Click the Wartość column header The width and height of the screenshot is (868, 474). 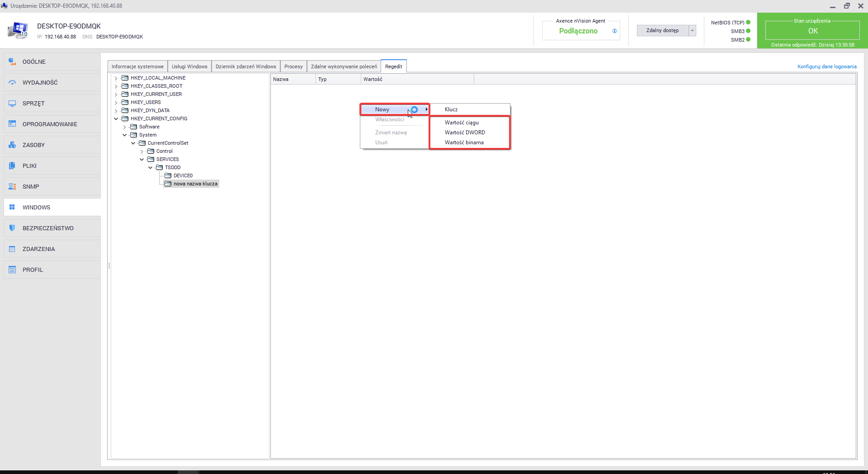tap(373, 79)
